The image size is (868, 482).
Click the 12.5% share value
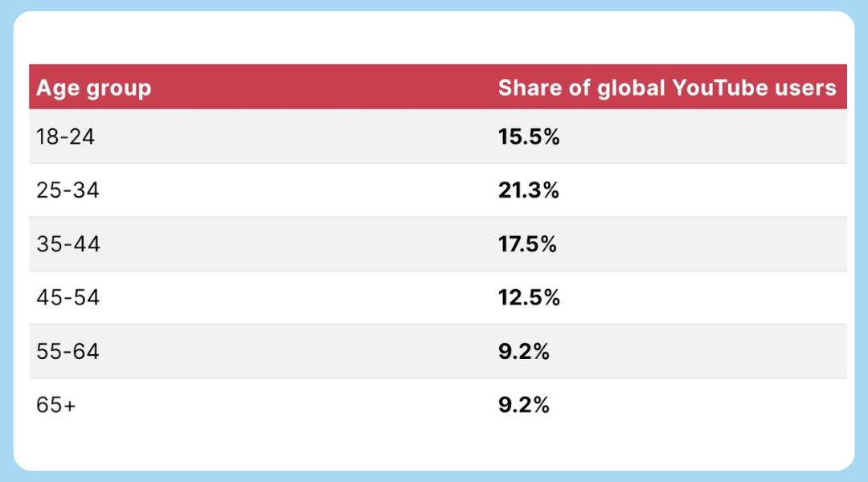(529, 298)
